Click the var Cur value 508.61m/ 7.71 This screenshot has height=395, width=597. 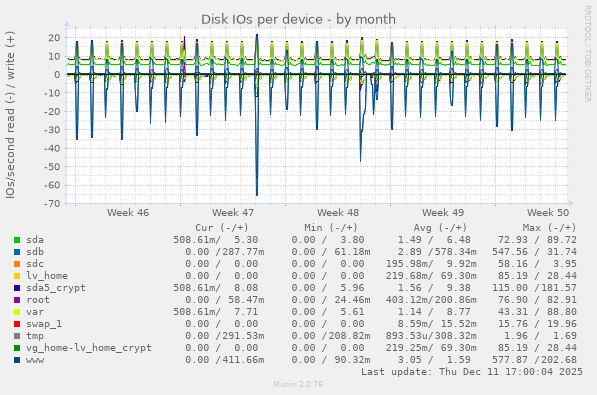215,312
